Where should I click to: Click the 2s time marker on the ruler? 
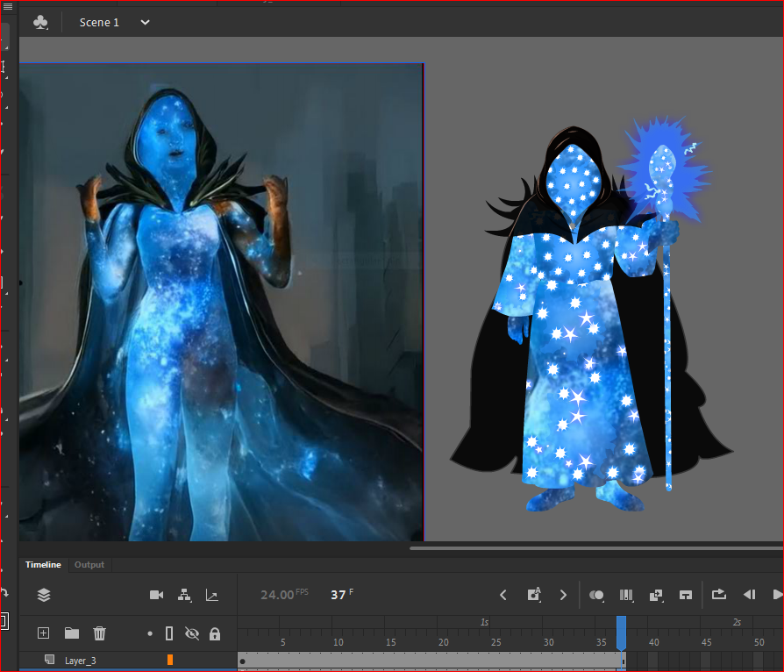click(737, 622)
